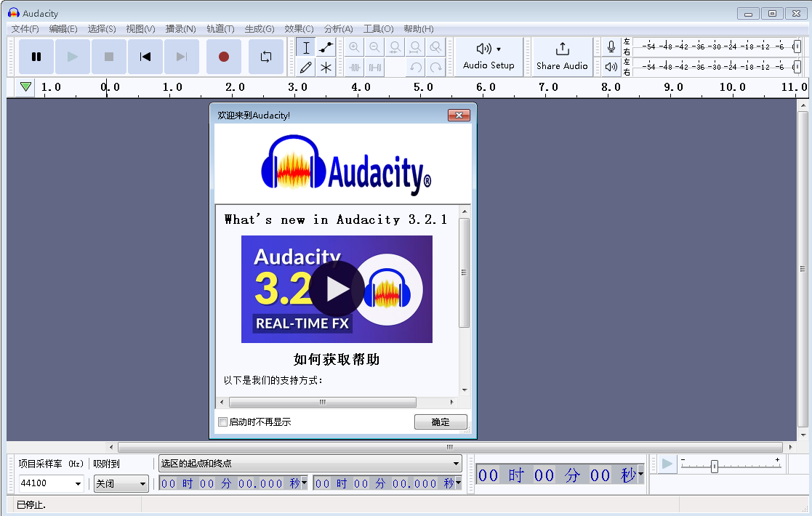Select the Selection (I-beam) tool

tap(306, 48)
